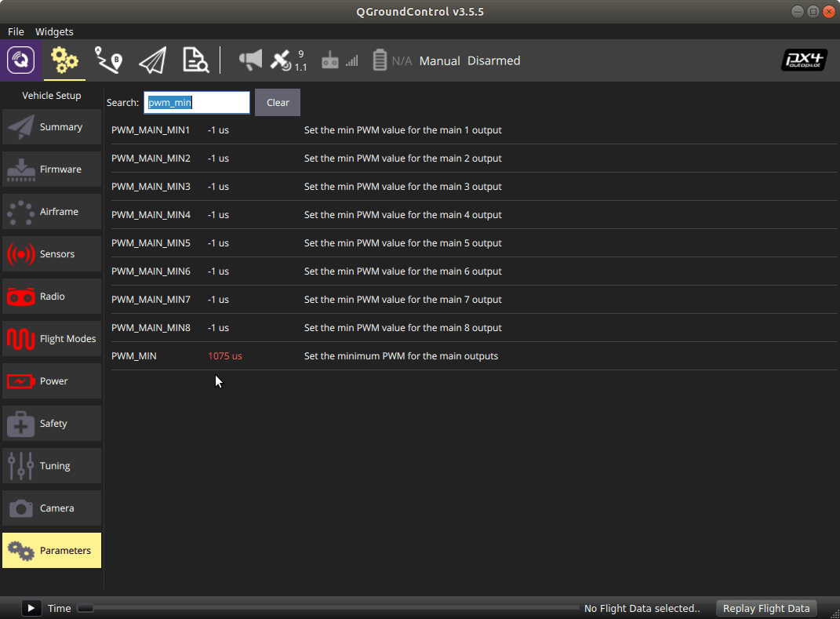Open the Airframe setup page
Viewport: 840px width, 619px height.
point(52,212)
